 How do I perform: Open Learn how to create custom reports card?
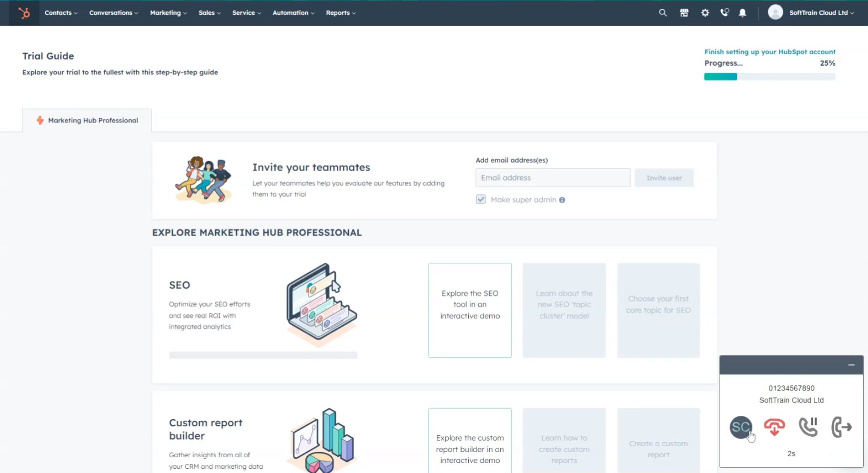tap(564, 441)
